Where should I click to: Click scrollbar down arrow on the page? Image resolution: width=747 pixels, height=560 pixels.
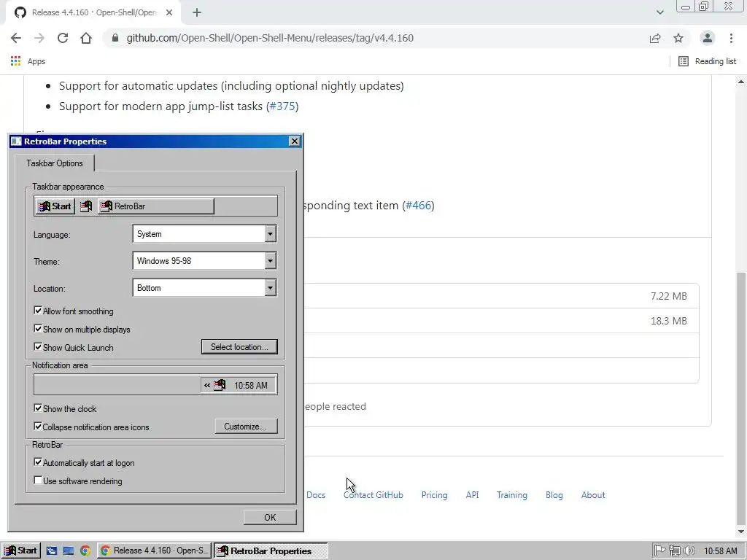(x=741, y=532)
